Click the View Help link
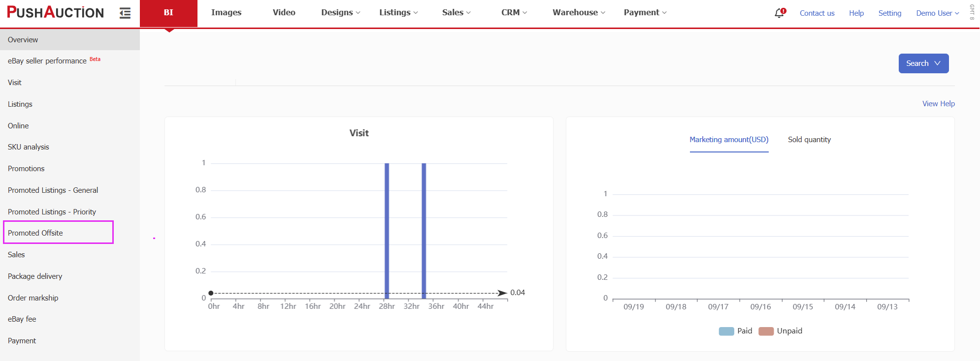The image size is (980, 361). (938, 104)
